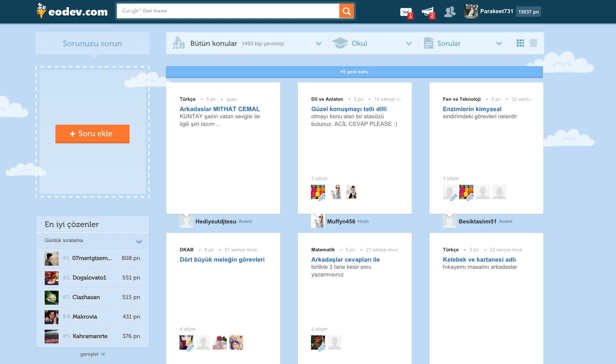
Task: Expand top solvers list with genişlet
Action: coord(92,354)
